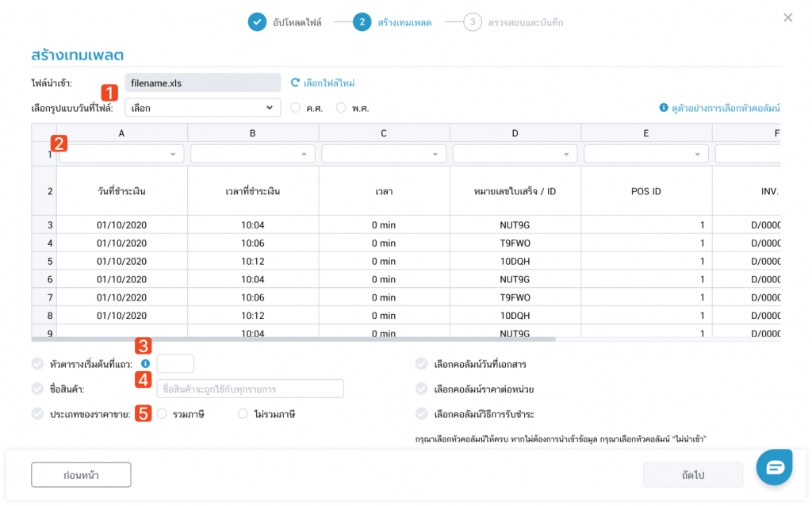Click the check icon beside product name
The image size is (812, 506).
tap(37, 389)
